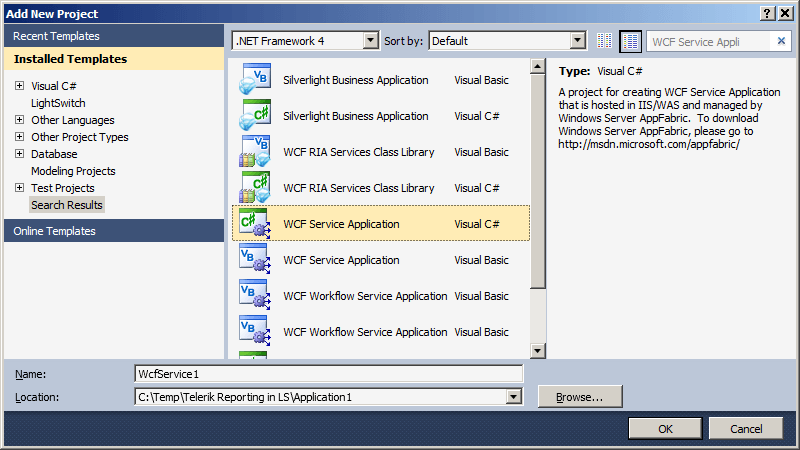Click the template list scroll down arrow
The image size is (800, 450).
[537, 351]
